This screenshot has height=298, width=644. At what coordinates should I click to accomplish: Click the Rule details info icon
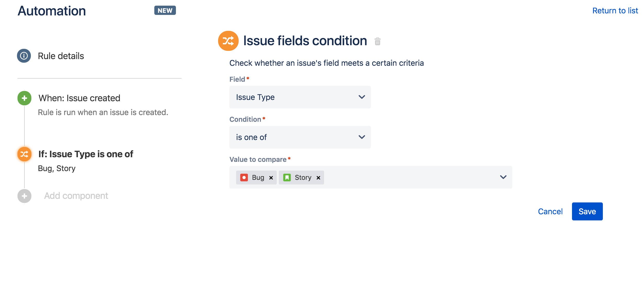[24, 56]
